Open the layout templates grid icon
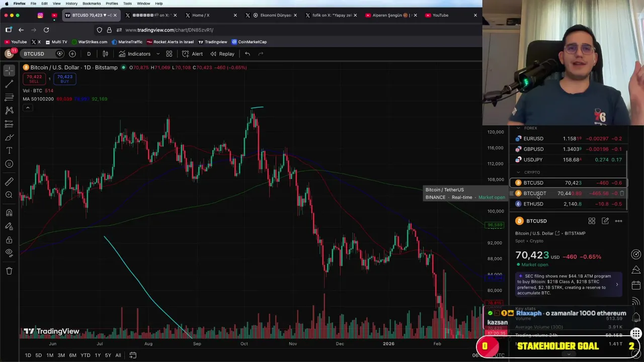The height and width of the screenshot is (362, 644). pos(169,54)
